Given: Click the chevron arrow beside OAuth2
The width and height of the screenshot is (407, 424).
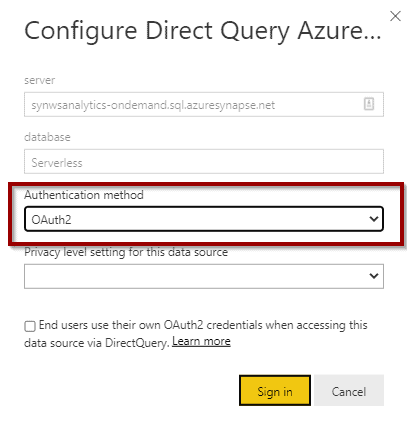Looking at the screenshot, I should (x=374, y=219).
